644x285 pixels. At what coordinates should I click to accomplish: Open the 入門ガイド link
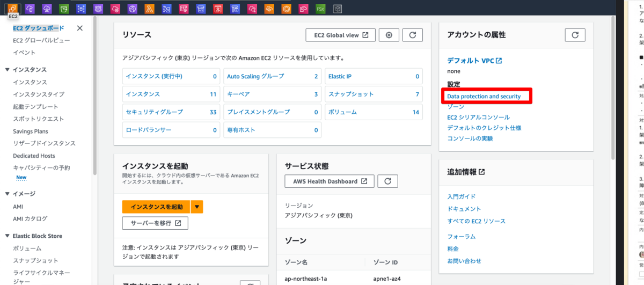(x=461, y=197)
